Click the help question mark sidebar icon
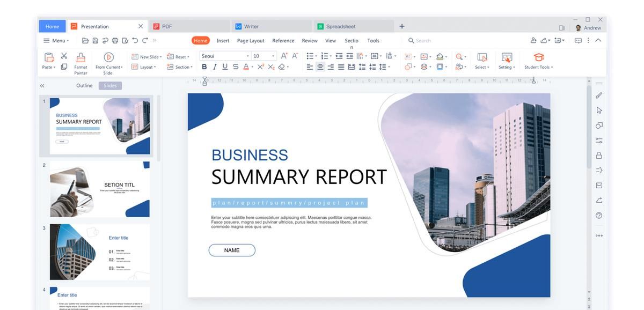 [x=599, y=215]
